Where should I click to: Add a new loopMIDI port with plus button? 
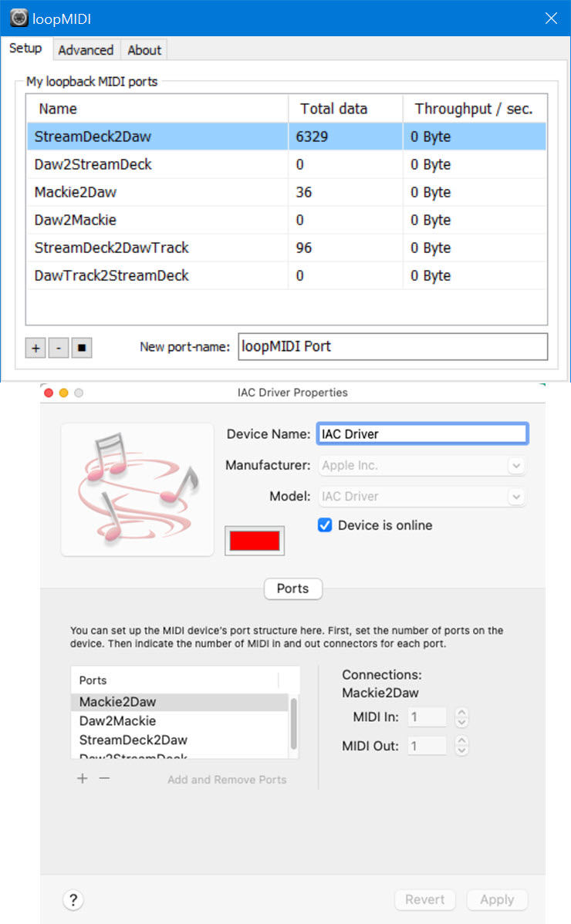coord(35,348)
